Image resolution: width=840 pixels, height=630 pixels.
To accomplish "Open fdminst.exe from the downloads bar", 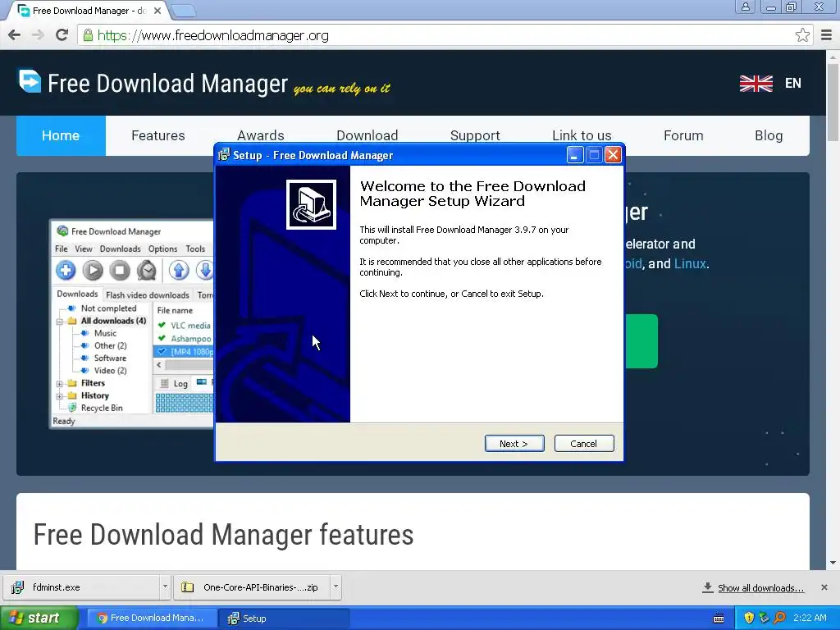I will (x=81, y=587).
